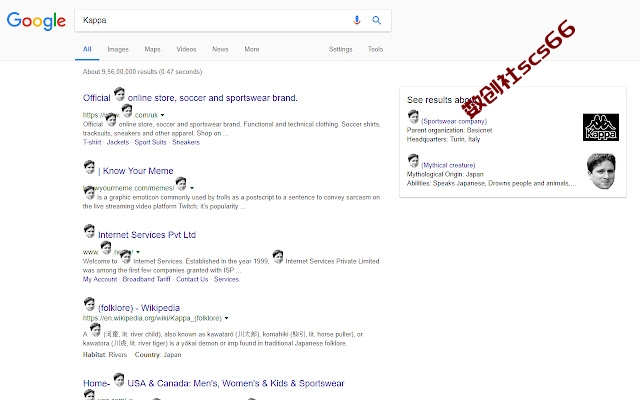Viewport: 640px width, 400px height.
Task: Open search Settings
Action: coord(340,49)
